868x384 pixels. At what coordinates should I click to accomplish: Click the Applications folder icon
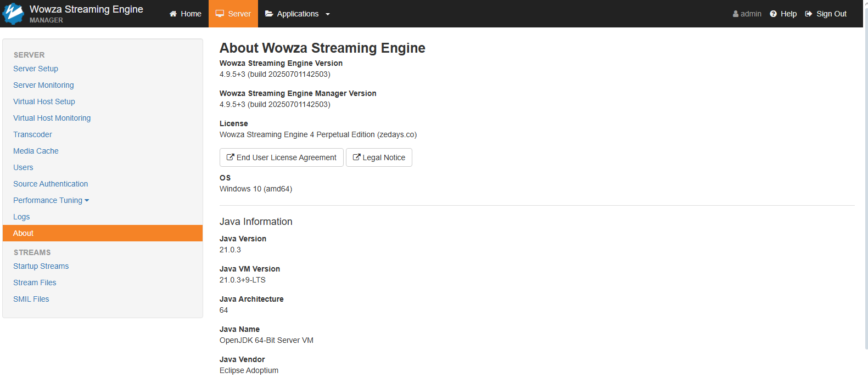point(269,14)
